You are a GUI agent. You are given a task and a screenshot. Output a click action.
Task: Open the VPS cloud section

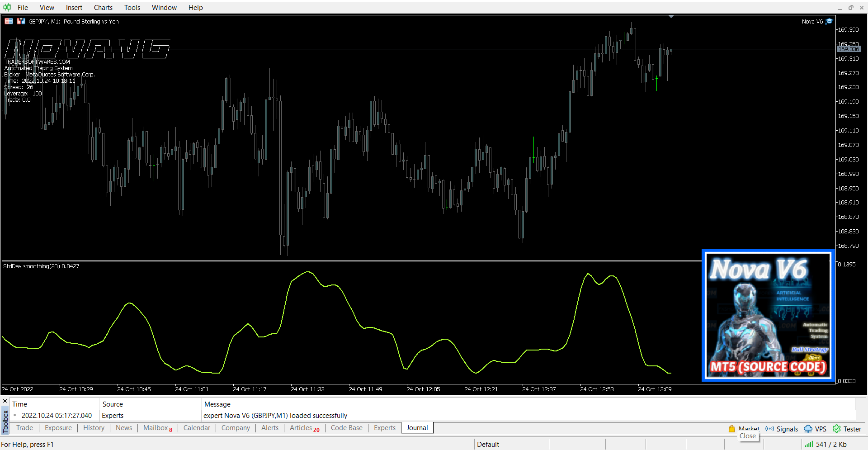tap(815, 429)
